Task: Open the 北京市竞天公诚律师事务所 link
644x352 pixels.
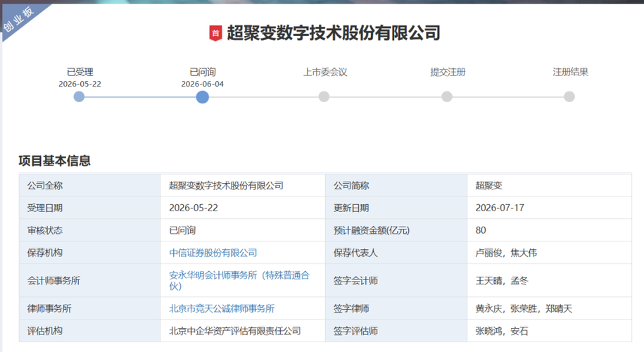Action: coord(222,308)
